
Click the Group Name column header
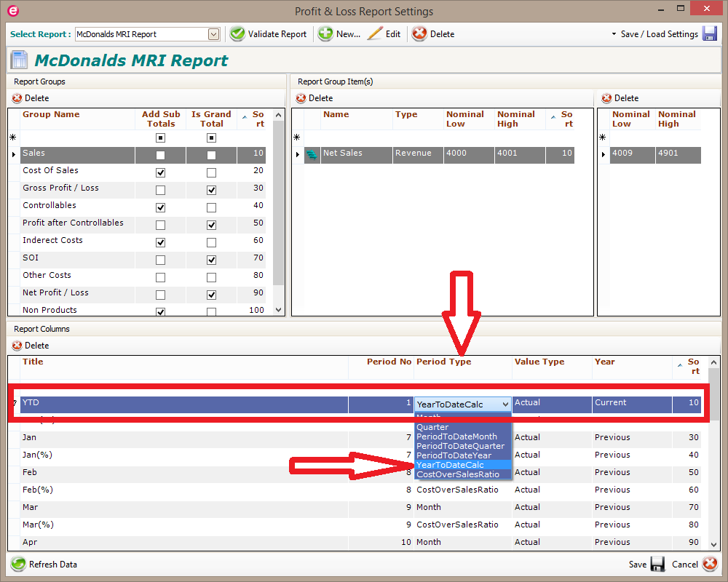[x=78, y=119]
